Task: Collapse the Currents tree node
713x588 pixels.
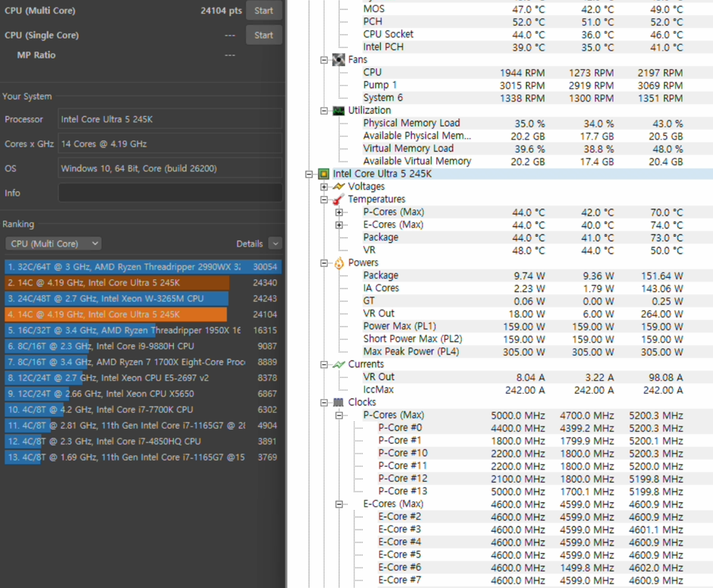Action: pos(324,365)
